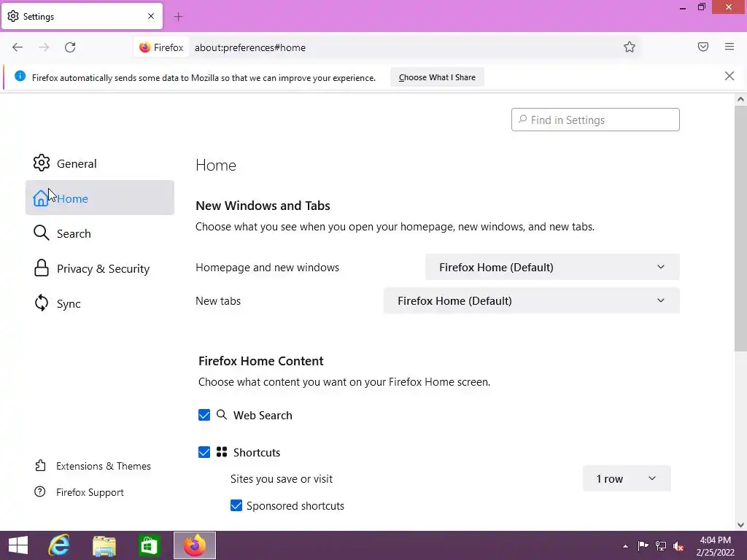Screen dimensions: 747x560
Task: Click the Firefox taskbar button
Action: click(x=194, y=545)
